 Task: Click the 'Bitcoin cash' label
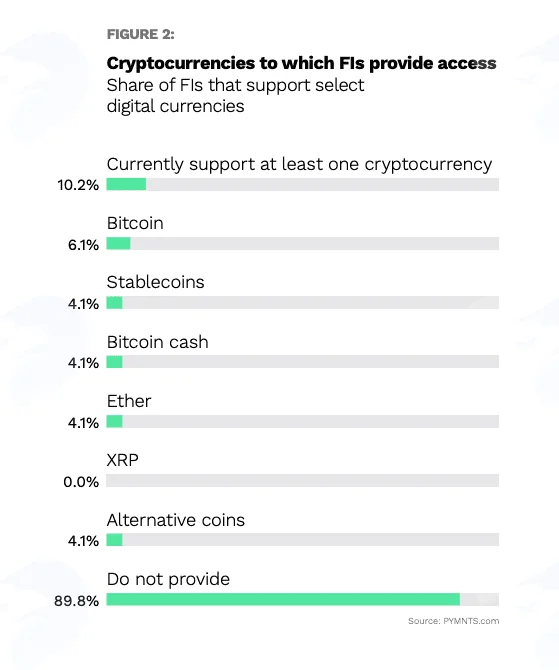coord(158,342)
